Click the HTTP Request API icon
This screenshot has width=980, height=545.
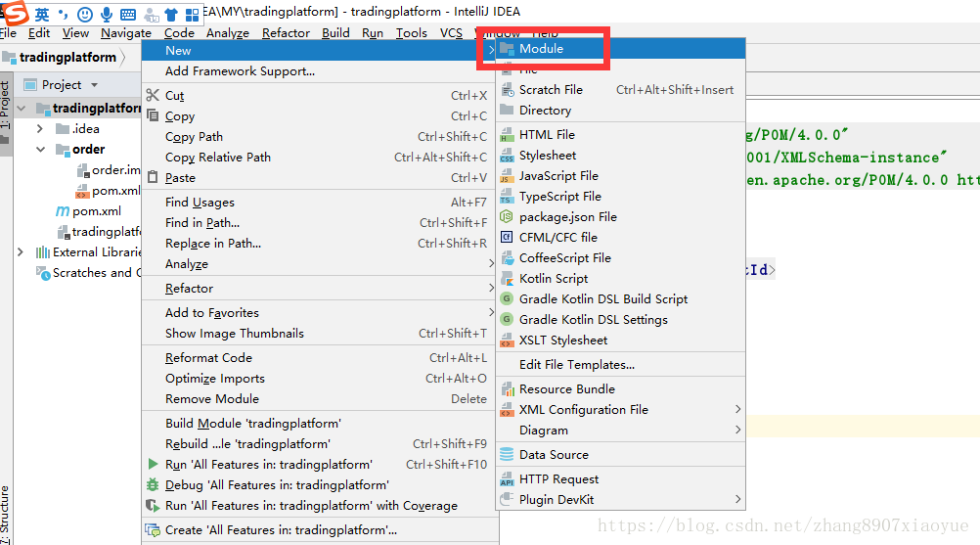point(507,479)
